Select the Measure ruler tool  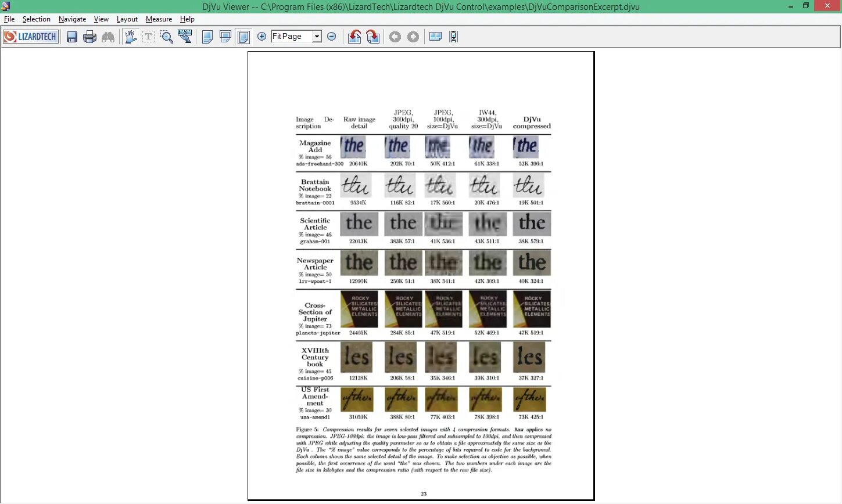click(185, 37)
